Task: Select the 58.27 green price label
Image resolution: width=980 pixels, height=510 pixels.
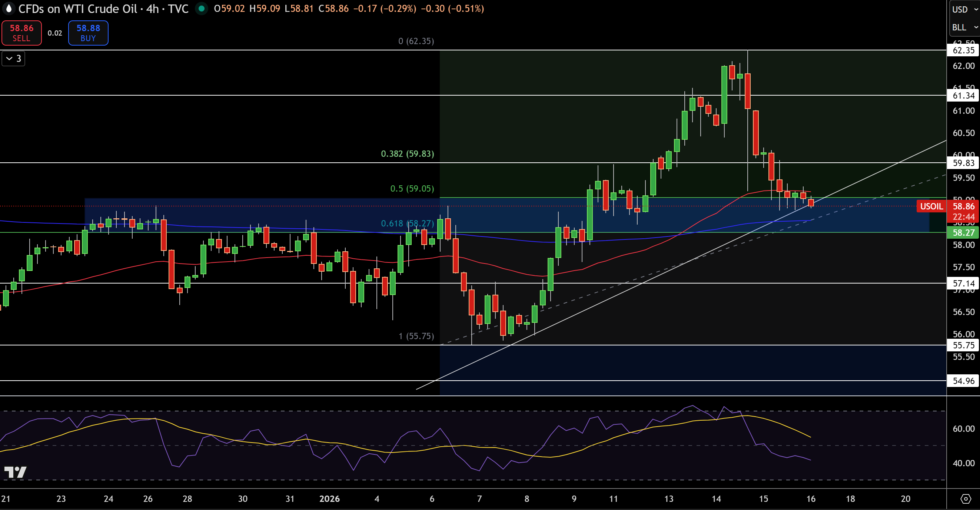Action: [963, 232]
